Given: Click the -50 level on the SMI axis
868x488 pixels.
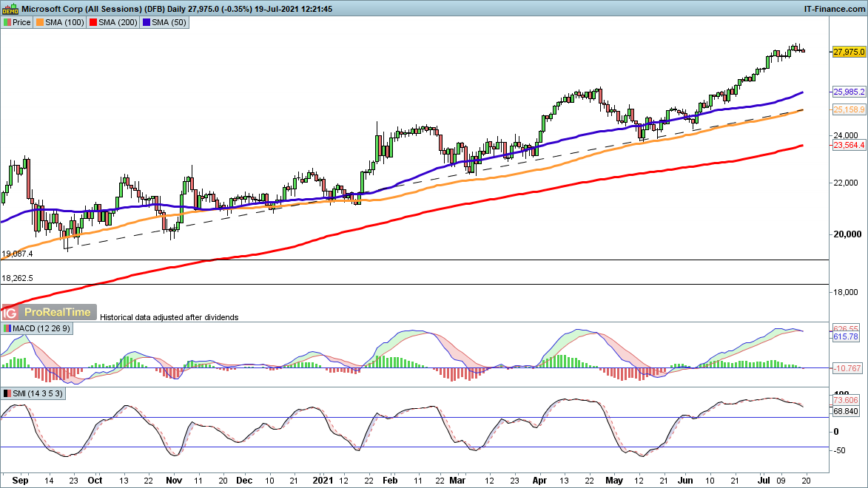Looking at the screenshot, I should point(839,450).
